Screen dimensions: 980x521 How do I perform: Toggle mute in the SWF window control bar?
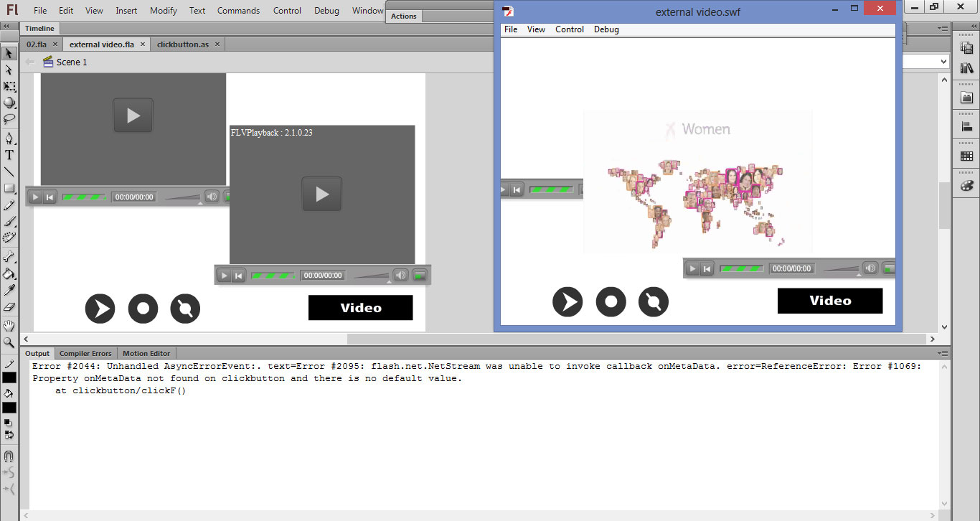click(x=870, y=268)
